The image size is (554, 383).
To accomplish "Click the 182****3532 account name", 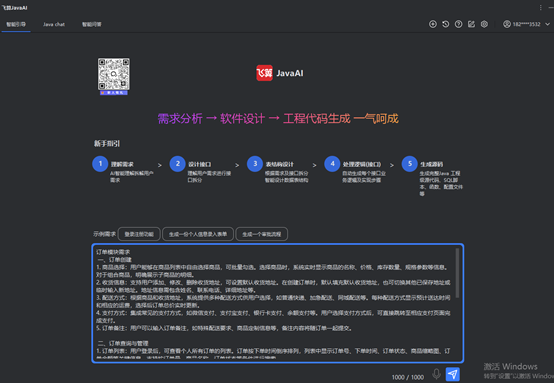I will pos(526,24).
